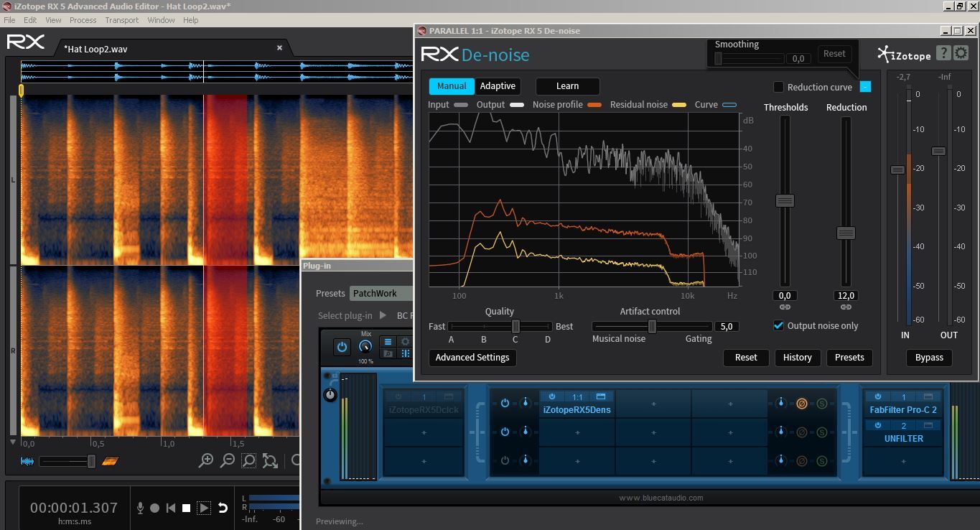The height and width of the screenshot is (530, 980).
Task: Uncheck Output noise only
Action: coord(778,325)
